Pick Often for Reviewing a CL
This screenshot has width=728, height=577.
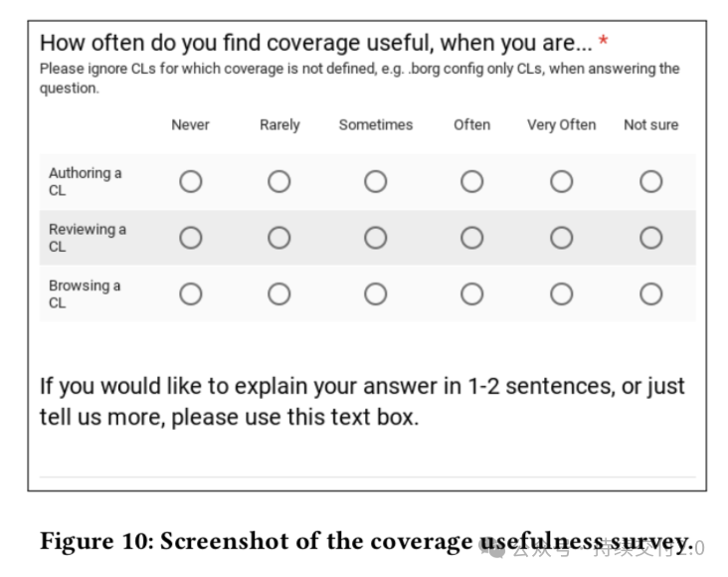(472, 238)
